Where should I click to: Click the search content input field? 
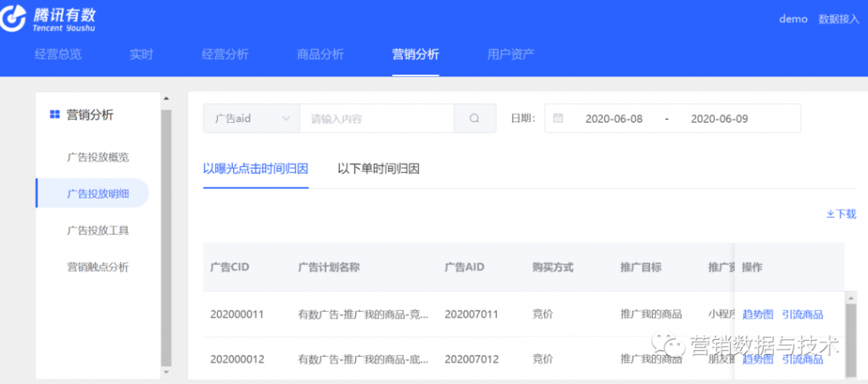click(x=376, y=119)
